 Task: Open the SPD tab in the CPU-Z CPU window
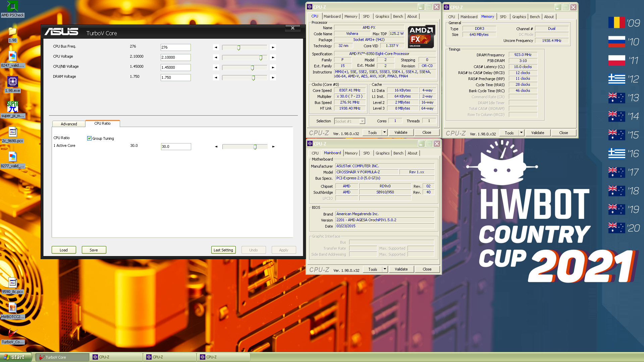[366, 16]
